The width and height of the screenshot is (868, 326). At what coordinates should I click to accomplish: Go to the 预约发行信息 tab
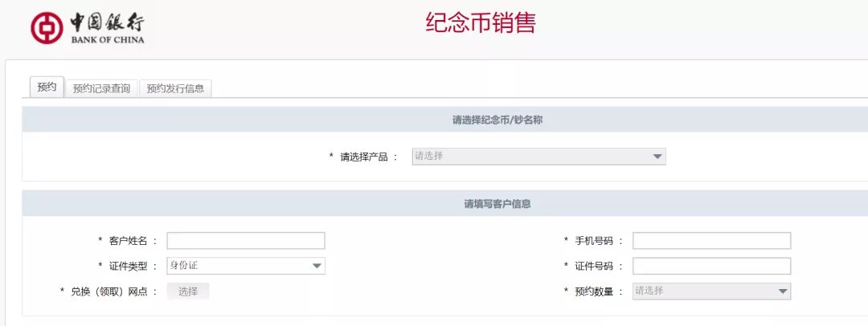pyautogui.click(x=175, y=88)
